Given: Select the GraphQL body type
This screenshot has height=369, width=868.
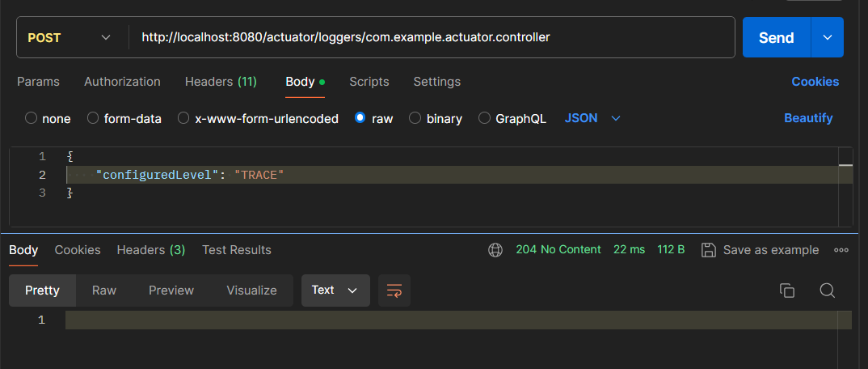Looking at the screenshot, I should pos(484,118).
